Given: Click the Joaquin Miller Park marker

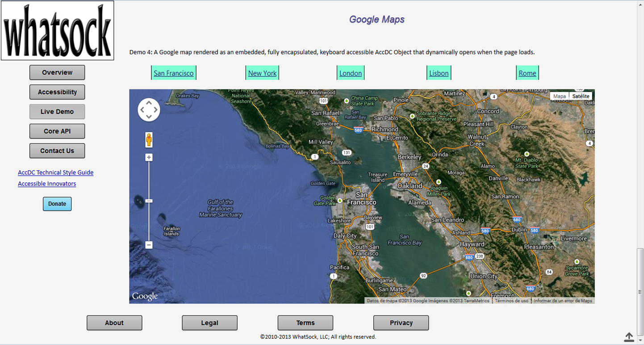Looking at the screenshot, I should [x=439, y=182].
